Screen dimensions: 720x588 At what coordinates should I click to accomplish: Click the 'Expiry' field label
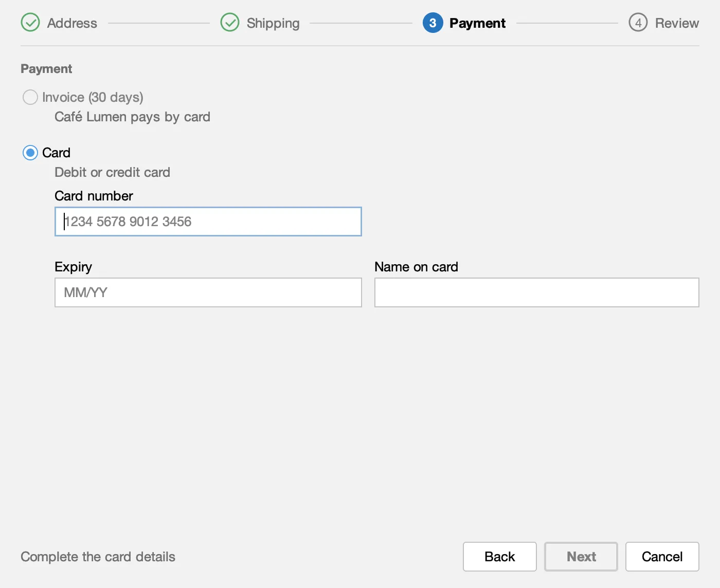73,267
